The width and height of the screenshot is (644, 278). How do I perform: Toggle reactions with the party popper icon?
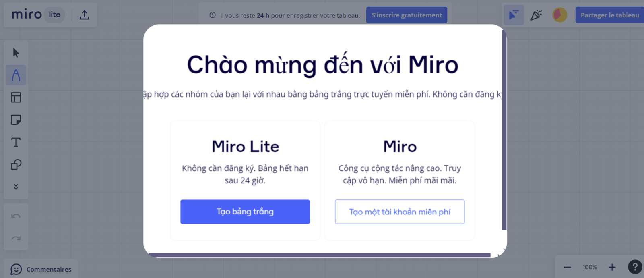(x=537, y=15)
